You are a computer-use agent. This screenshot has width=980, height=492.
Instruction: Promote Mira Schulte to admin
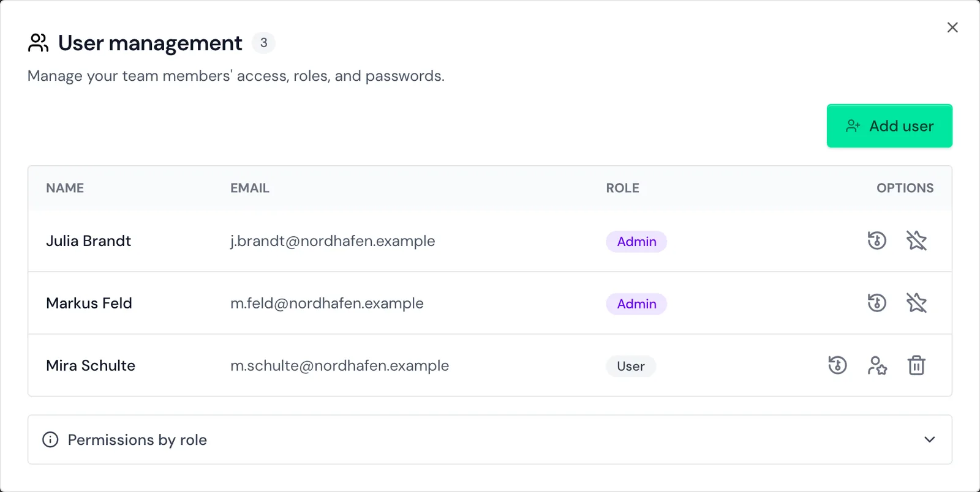[877, 365]
